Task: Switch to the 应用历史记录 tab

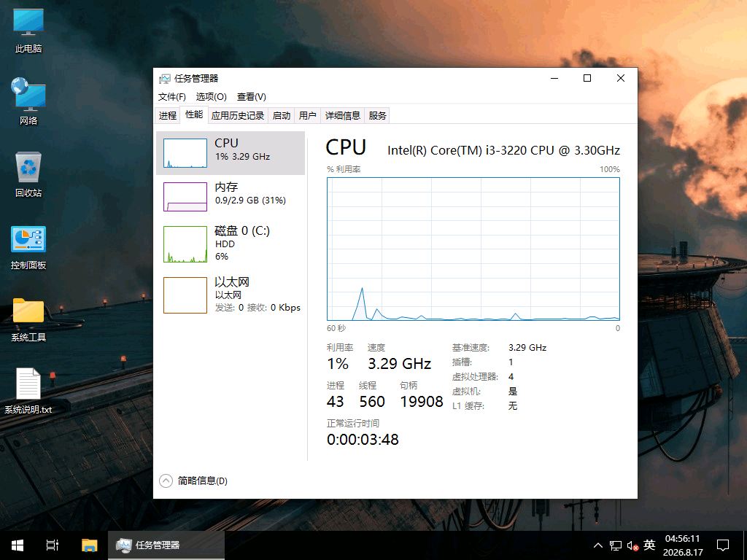Action: [238, 116]
